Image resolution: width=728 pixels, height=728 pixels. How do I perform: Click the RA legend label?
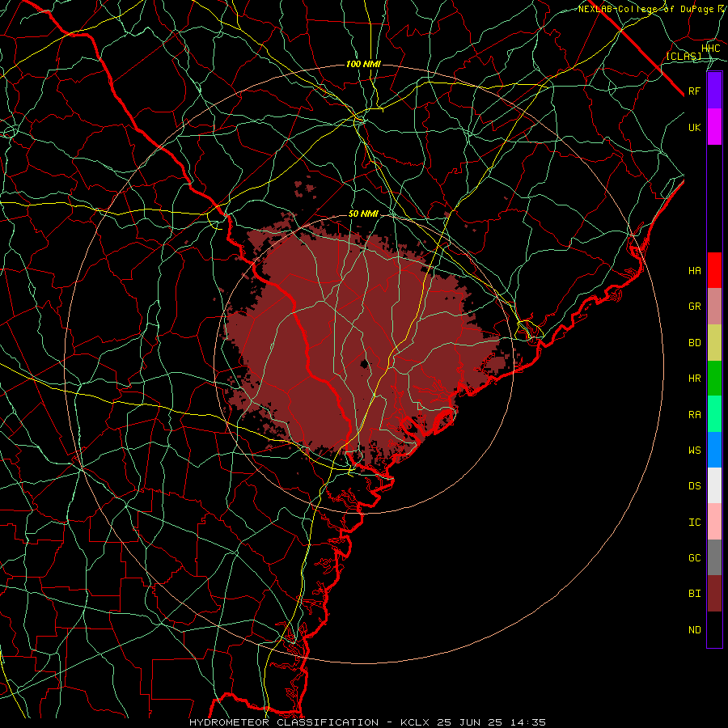tap(694, 415)
